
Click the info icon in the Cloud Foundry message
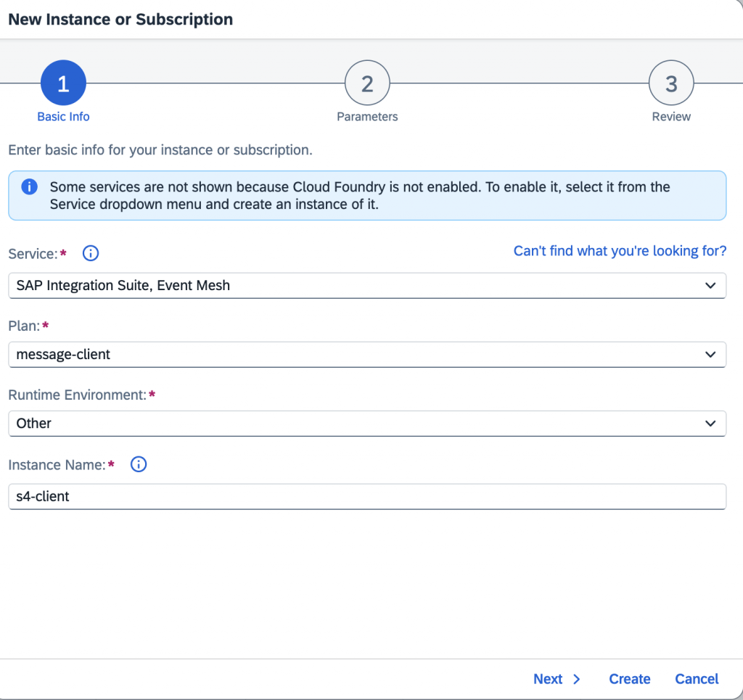click(x=29, y=186)
